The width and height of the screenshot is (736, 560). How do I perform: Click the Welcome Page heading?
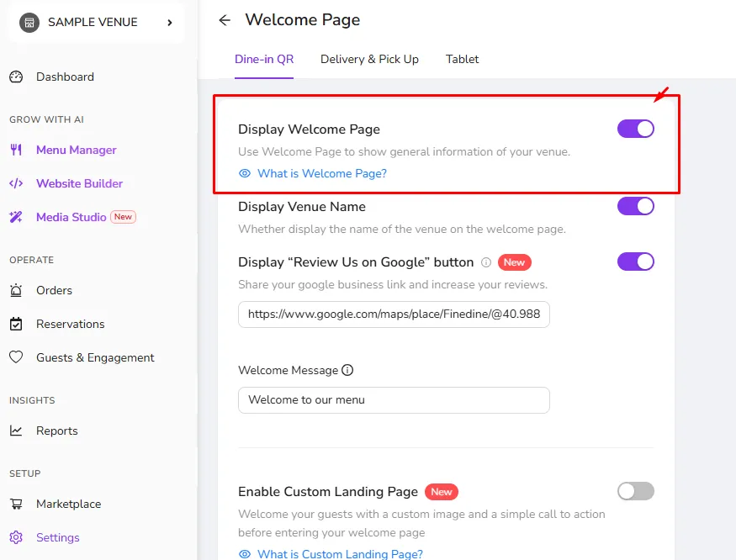click(302, 20)
